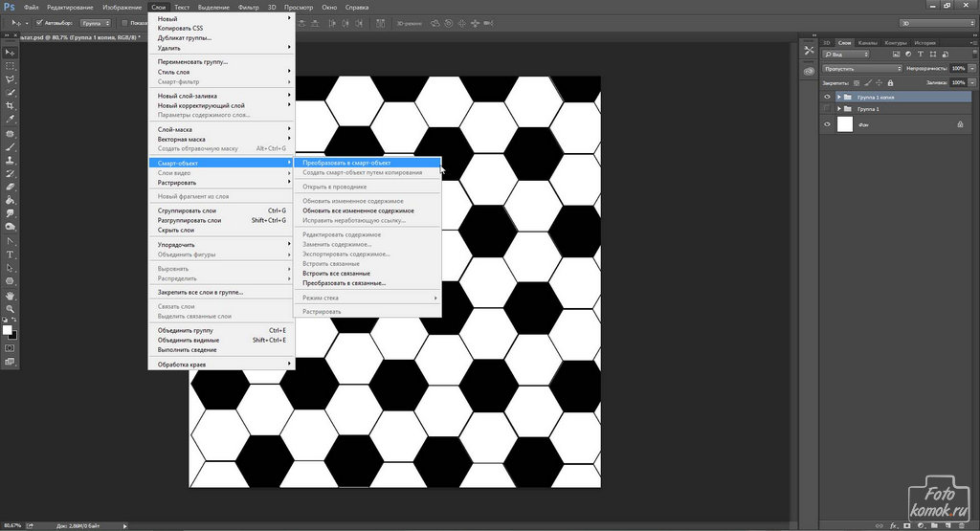The height and width of the screenshot is (531, 980).
Task: Expand the Группа 1 group
Action: point(838,109)
